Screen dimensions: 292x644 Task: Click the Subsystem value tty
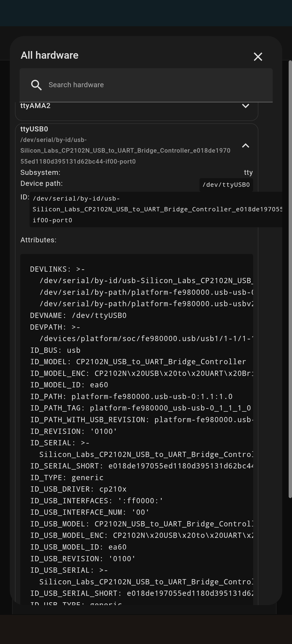pos(248,172)
